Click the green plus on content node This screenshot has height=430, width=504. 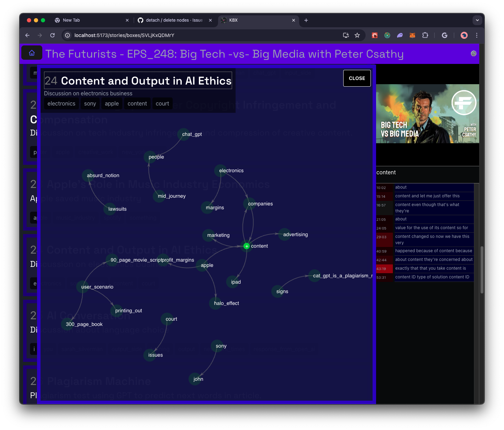[247, 246]
